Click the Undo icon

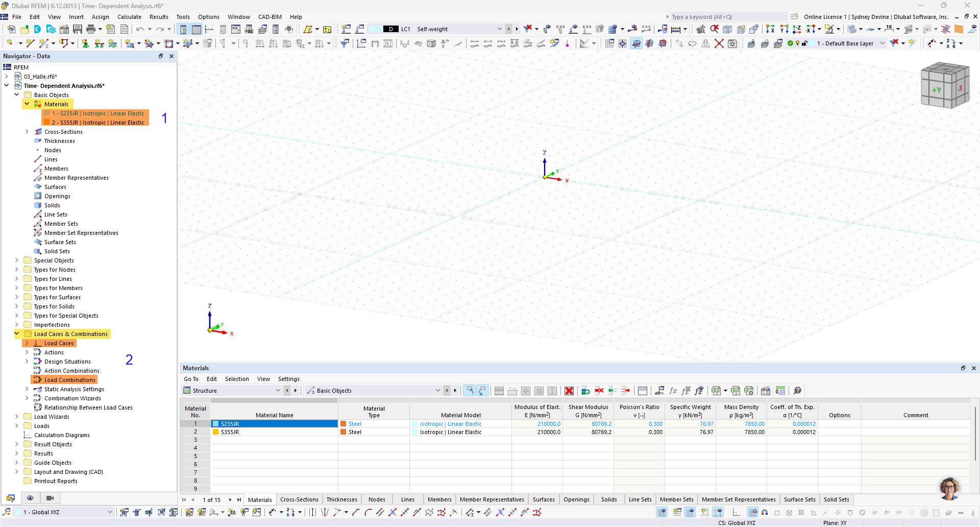(141, 30)
